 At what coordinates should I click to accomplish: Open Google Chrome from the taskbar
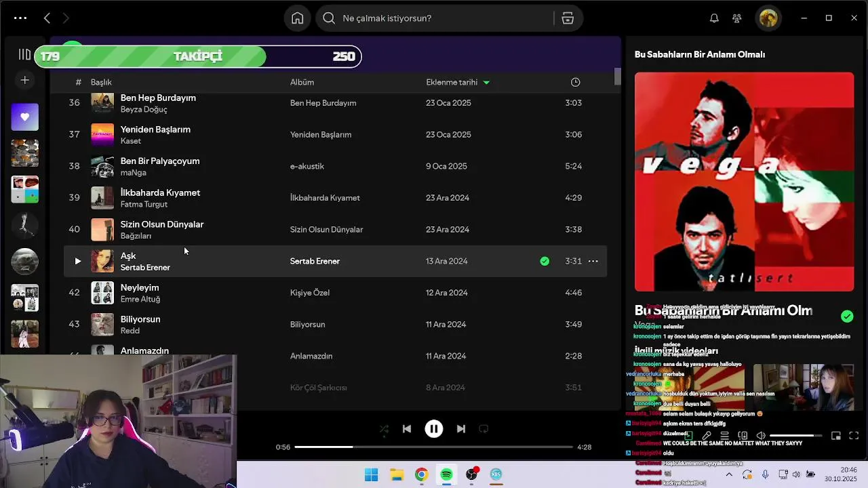421,474
